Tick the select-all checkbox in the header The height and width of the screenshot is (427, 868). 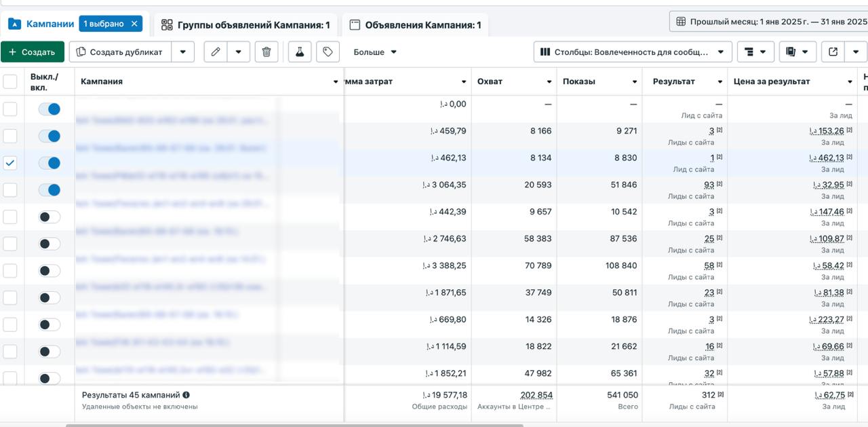10,81
